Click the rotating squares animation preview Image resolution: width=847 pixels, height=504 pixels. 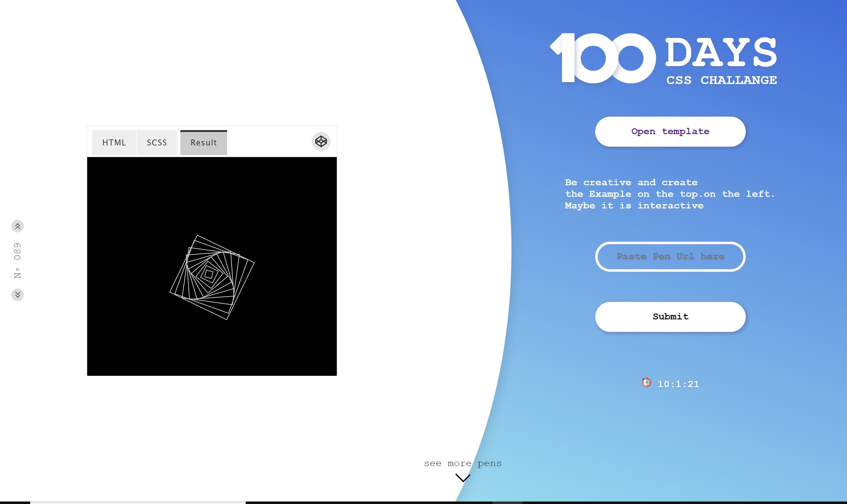coord(212,277)
